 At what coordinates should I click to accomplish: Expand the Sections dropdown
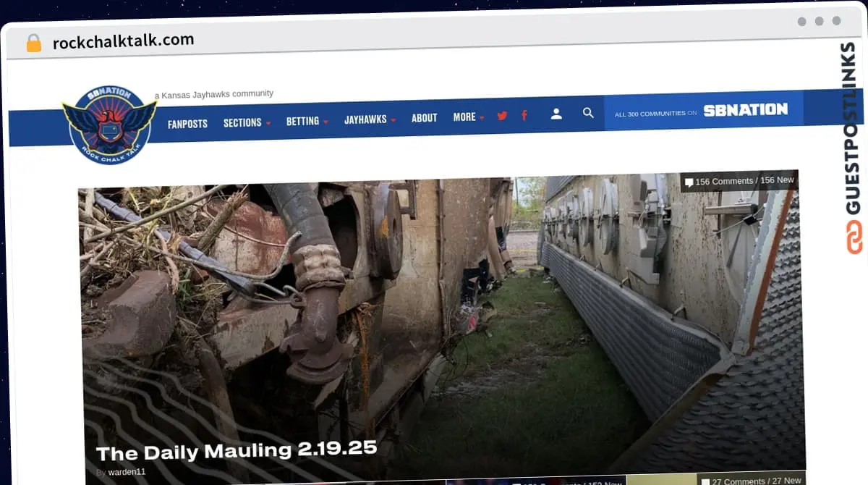point(247,122)
